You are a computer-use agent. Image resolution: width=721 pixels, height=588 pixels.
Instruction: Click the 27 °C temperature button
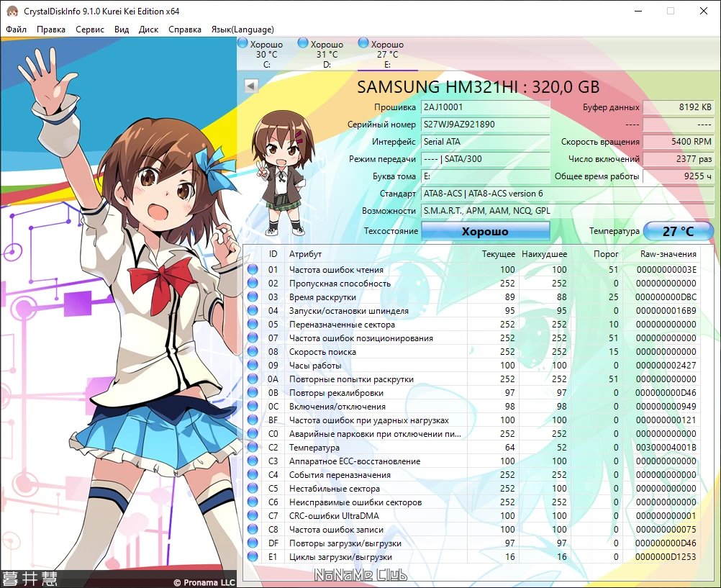(x=678, y=231)
